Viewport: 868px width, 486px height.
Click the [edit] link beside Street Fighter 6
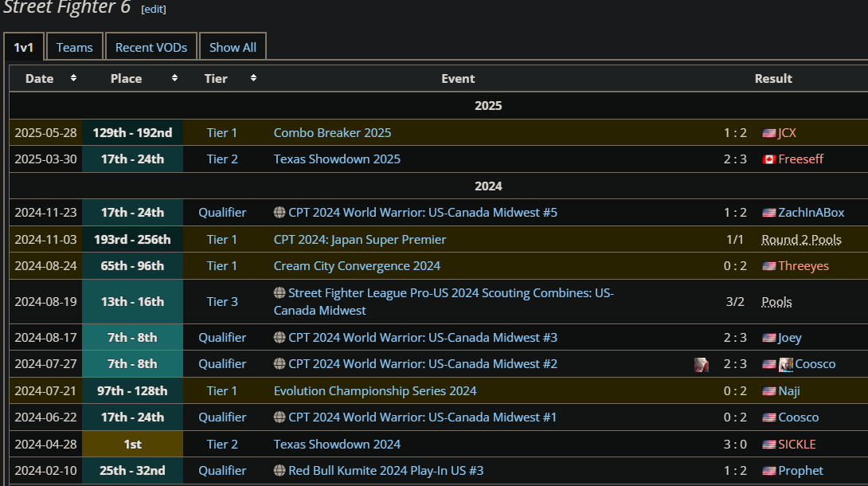click(x=154, y=10)
